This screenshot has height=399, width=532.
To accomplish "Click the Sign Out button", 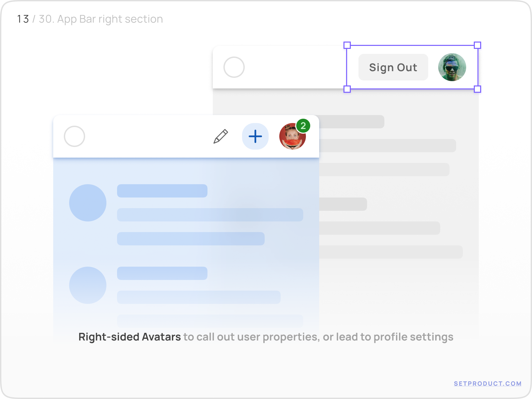I will (x=393, y=67).
